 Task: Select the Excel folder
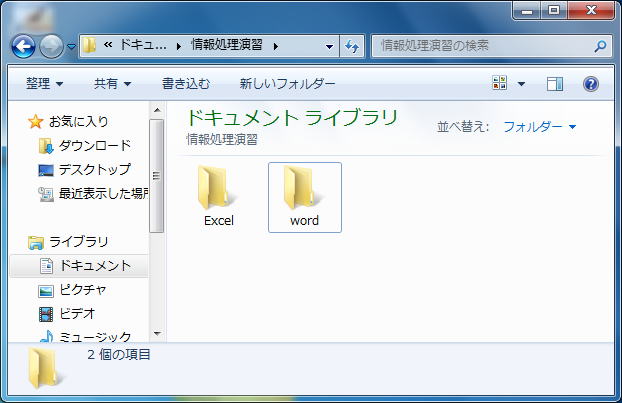tap(218, 197)
